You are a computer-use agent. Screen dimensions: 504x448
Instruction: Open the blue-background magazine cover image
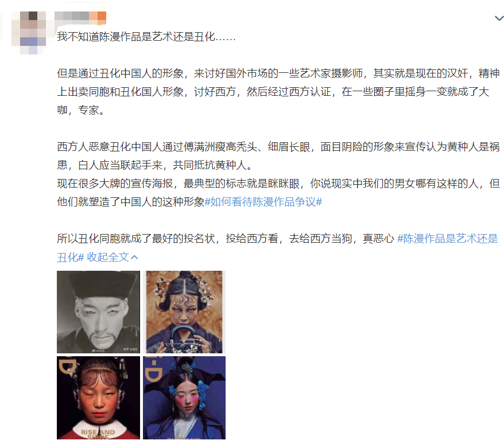(184, 398)
